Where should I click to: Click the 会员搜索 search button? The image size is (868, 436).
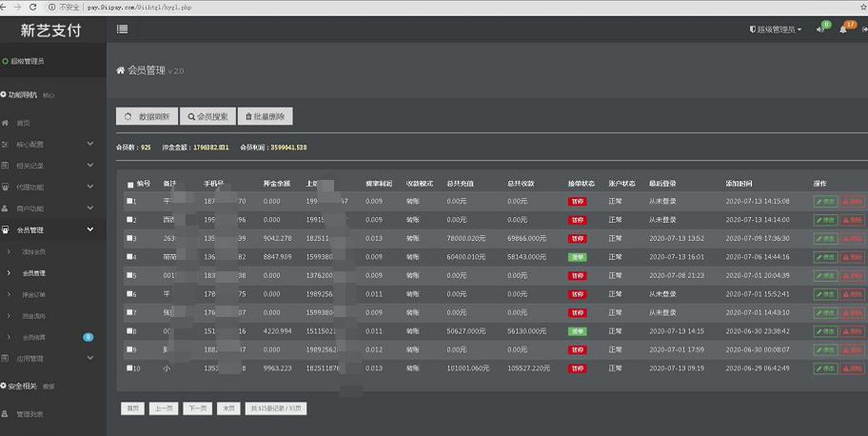(x=207, y=116)
